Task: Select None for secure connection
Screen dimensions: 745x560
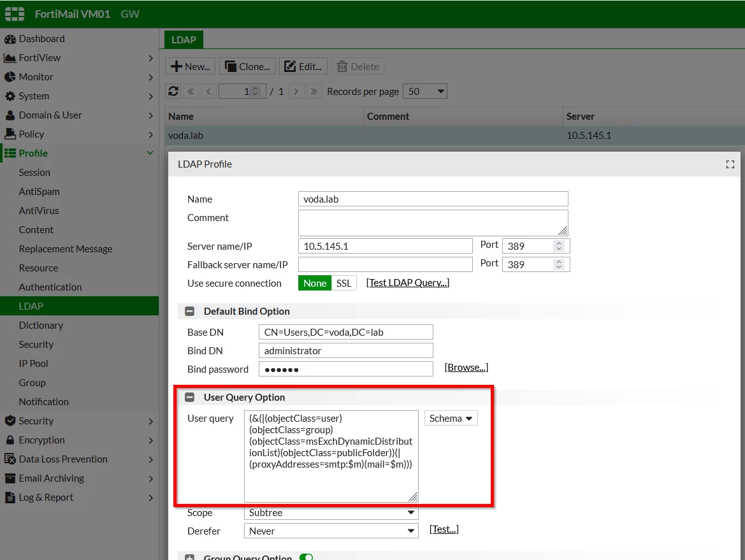Action: click(x=315, y=283)
